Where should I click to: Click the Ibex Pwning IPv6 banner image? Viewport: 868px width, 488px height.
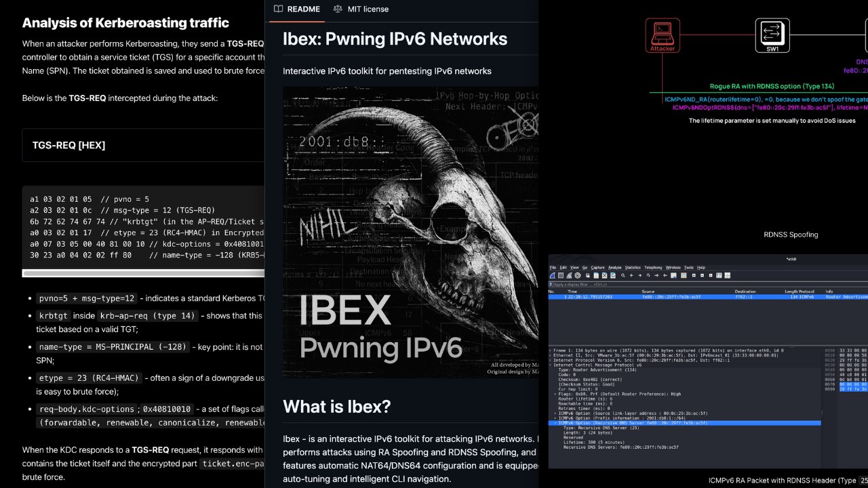tap(410, 232)
